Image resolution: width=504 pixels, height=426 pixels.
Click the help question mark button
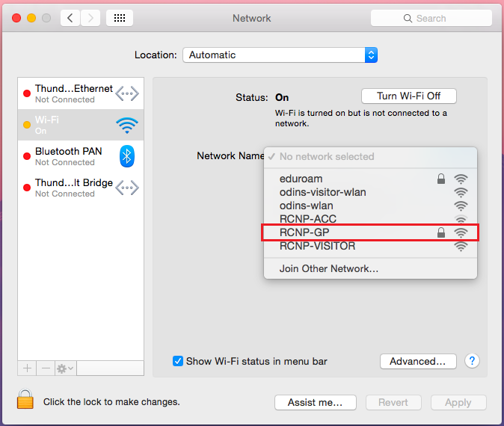[x=472, y=361]
